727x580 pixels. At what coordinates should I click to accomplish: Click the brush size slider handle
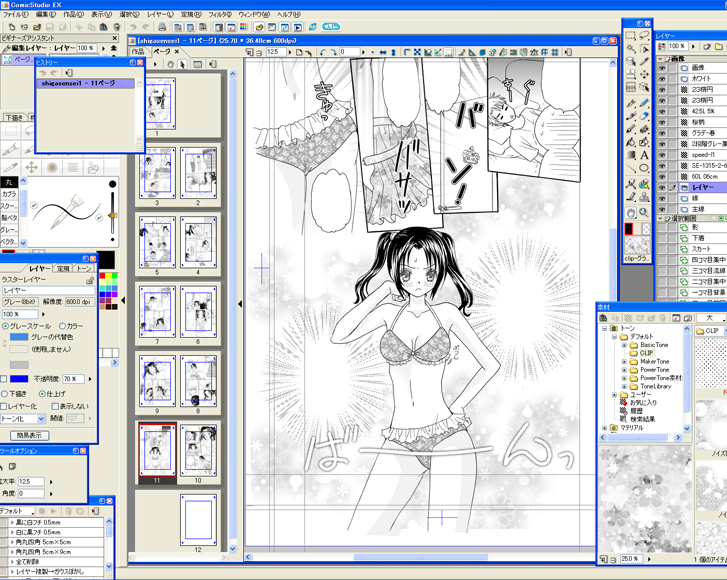(x=112, y=216)
